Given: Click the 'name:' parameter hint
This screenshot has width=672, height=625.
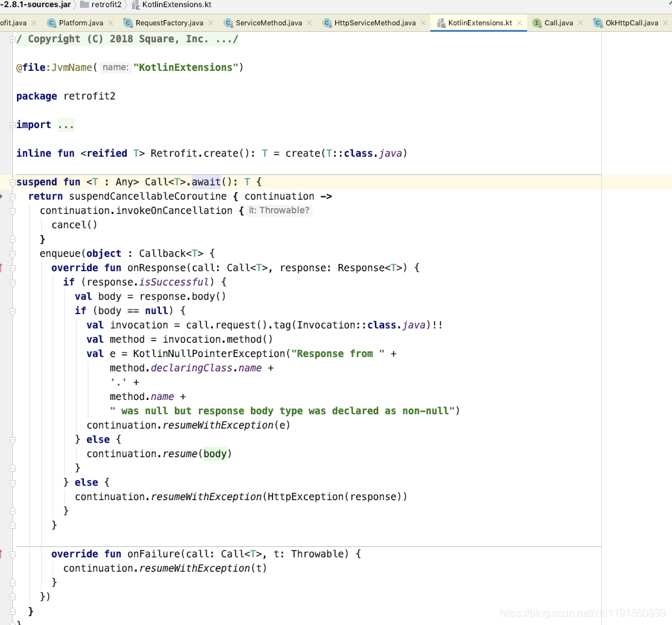Looking at the screenshot, I should pos(115,68).
